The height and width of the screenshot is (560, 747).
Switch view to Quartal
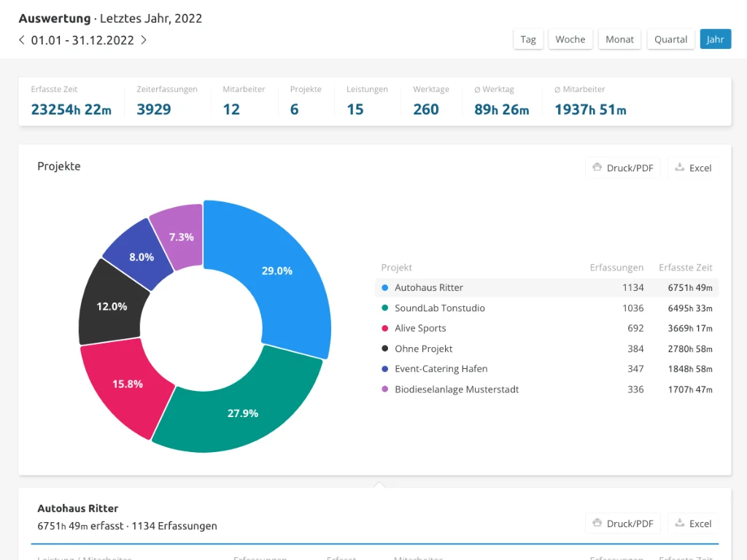coord(671,39)
